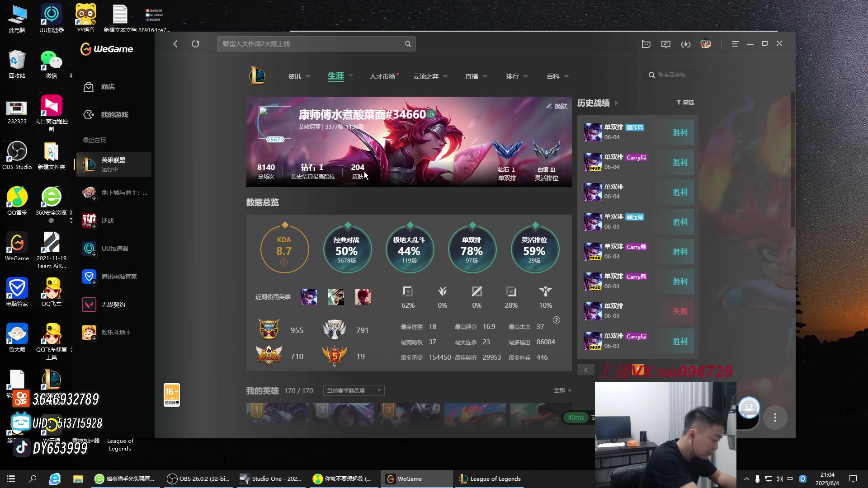Image resolution: width=868 pixels, height=488 pixels.
Task: Click the previous page arrow under match history
Action: 586,370
